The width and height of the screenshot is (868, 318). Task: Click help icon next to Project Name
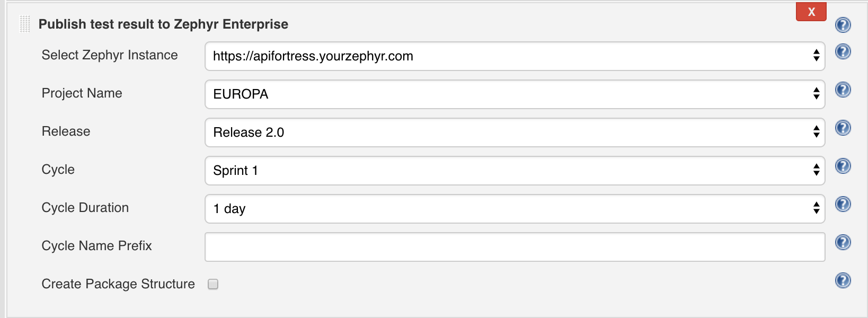tap(843, 90)
